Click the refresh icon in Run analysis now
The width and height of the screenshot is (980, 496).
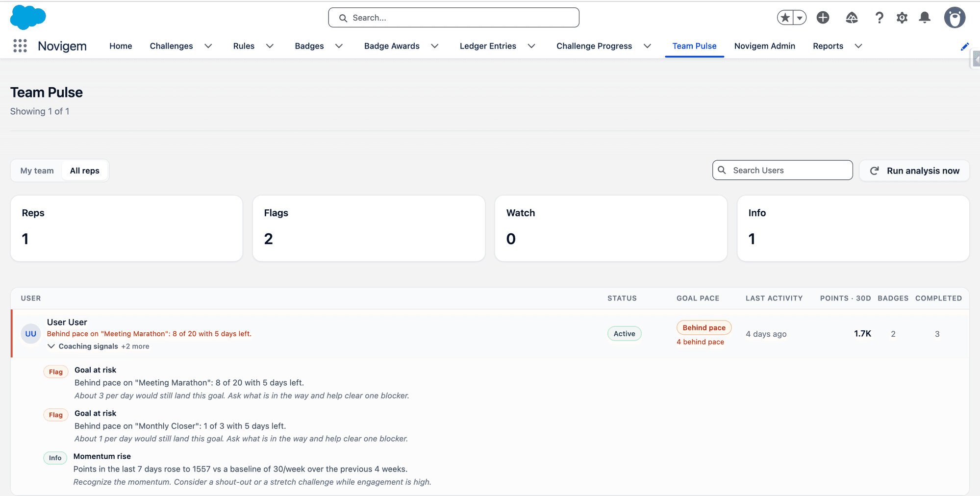pyautogui.click(x=874, y=171)
